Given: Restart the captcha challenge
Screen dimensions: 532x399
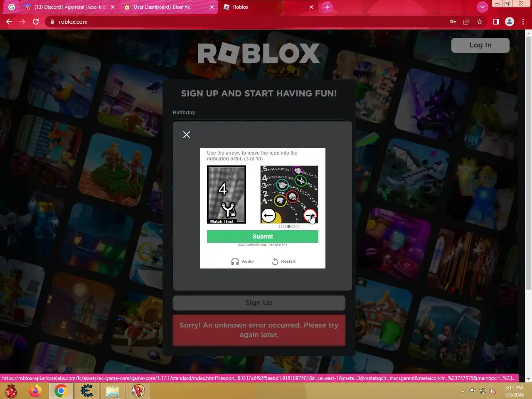Looking at the screenshot, I should 284,261.
